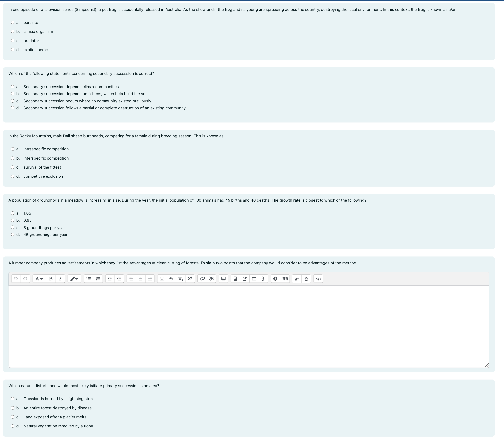Select the 'exotic species' answer option
This screenshot has width=504, height=440.
point(13,50)
